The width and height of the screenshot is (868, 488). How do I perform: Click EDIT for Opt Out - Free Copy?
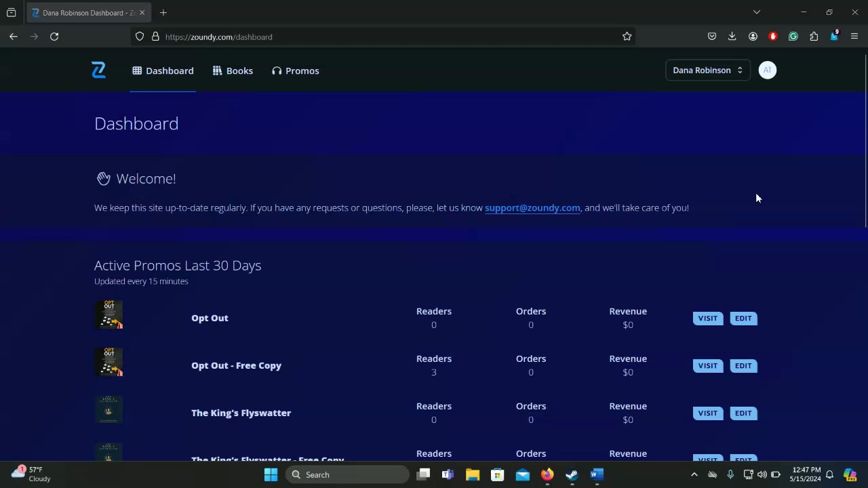(743, 366)
